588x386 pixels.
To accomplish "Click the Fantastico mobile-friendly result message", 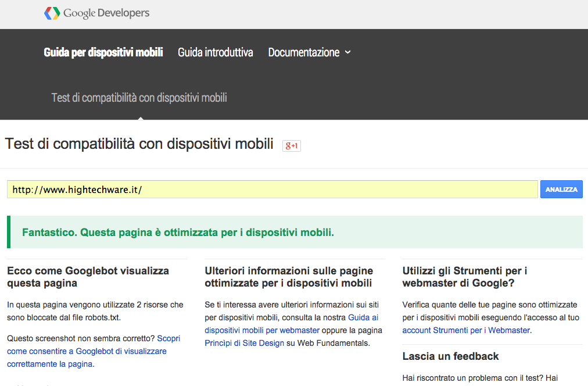I will pos(295,232).
